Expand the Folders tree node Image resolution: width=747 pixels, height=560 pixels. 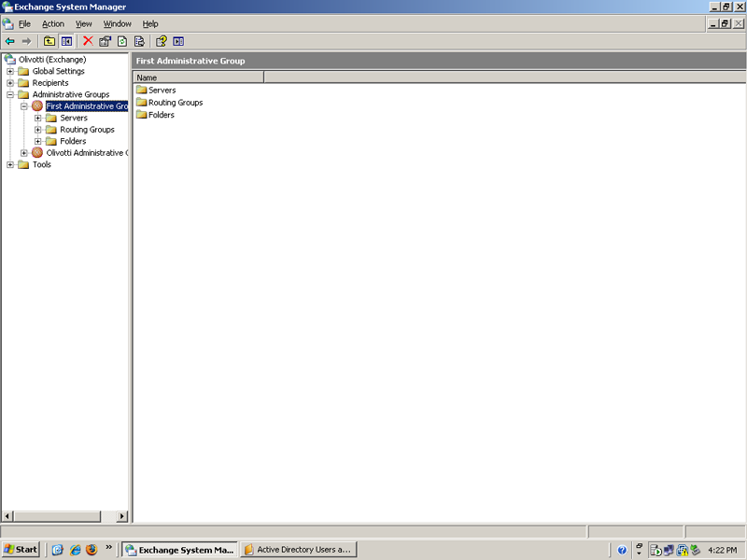38,141
